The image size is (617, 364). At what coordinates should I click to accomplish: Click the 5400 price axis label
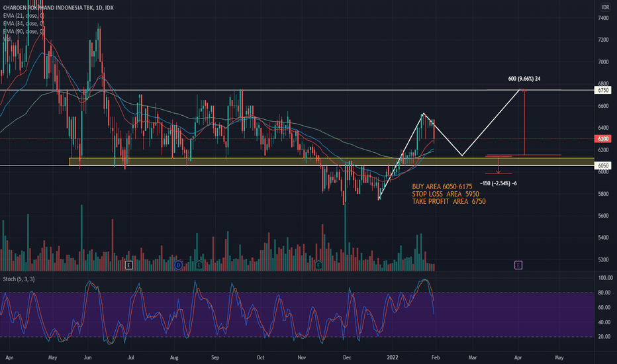pos(603,238)
